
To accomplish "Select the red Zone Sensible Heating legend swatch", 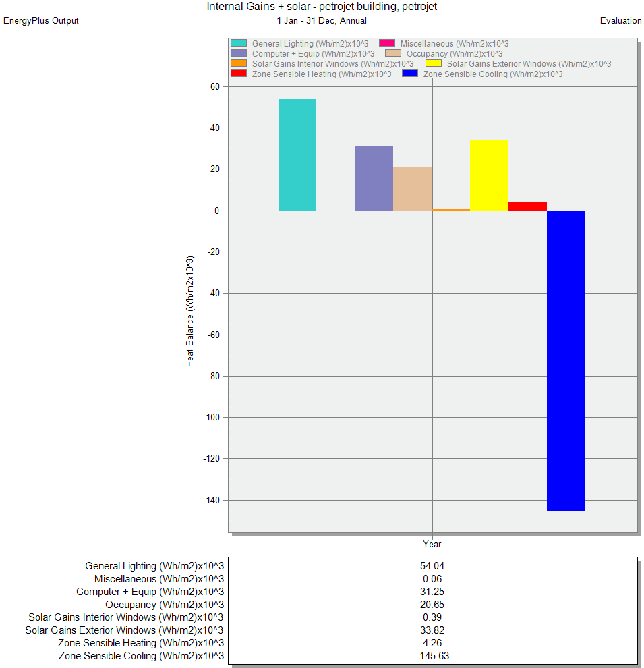I will [x=239, y=74].
